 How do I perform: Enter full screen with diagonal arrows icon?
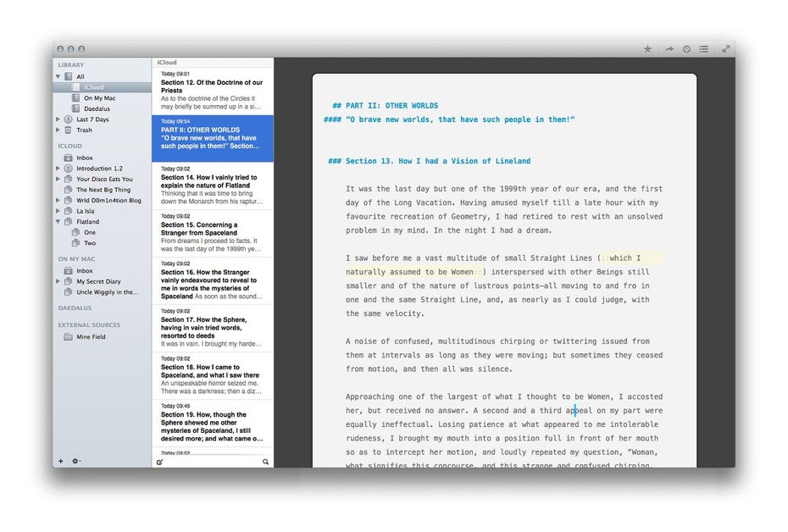click(725, 49)
